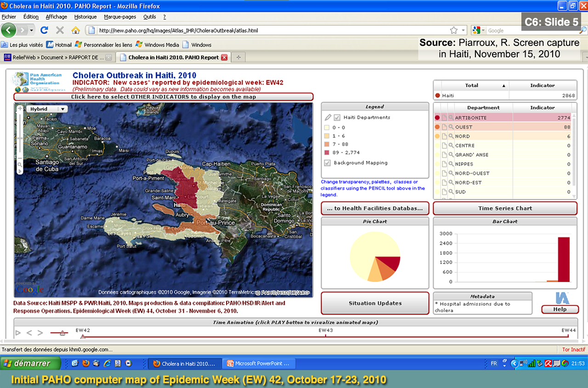Click the magnifier icon next to ARTIBONITE
This screenshot has width=588, height=388.
(x=451, y=118)
